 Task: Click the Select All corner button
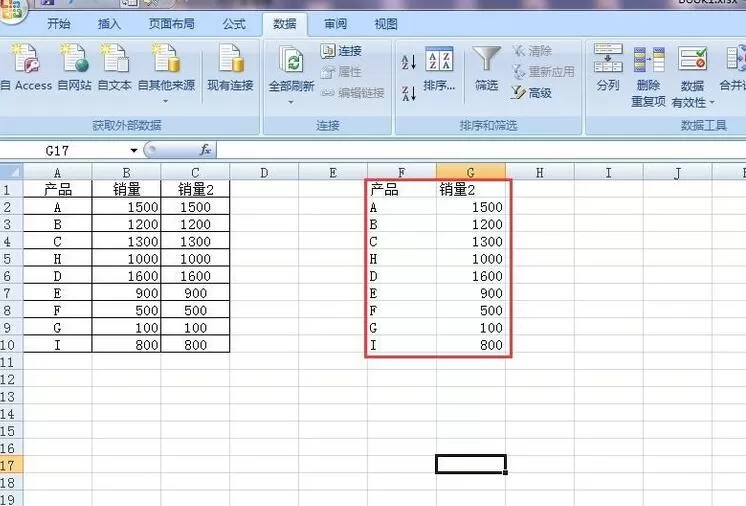[x=11, y=172]
